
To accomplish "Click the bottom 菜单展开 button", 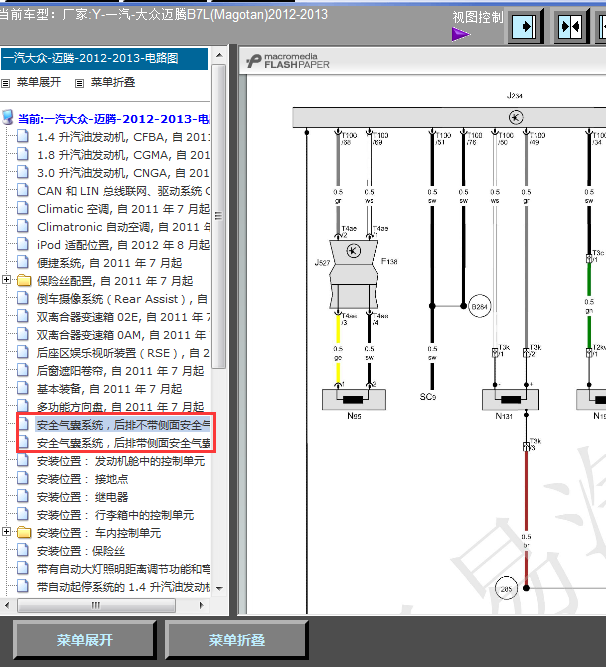I will [85, 640].
